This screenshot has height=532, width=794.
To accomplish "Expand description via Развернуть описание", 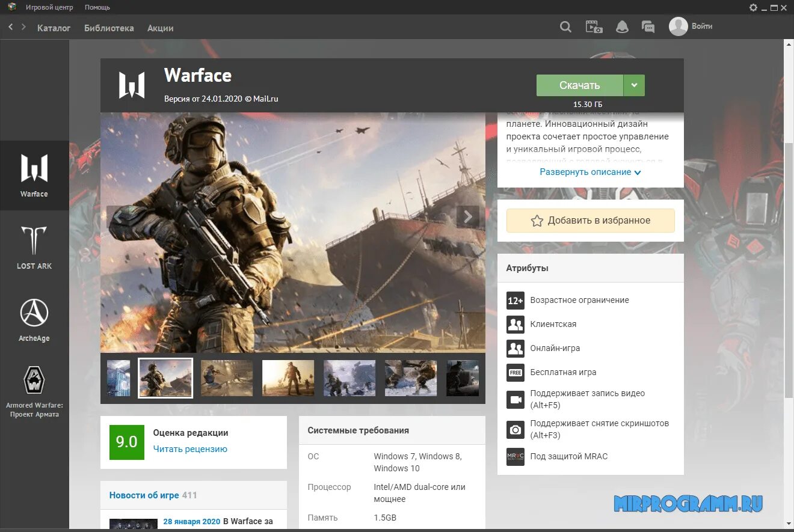I will pyautogui.click(x=591, y=172).
